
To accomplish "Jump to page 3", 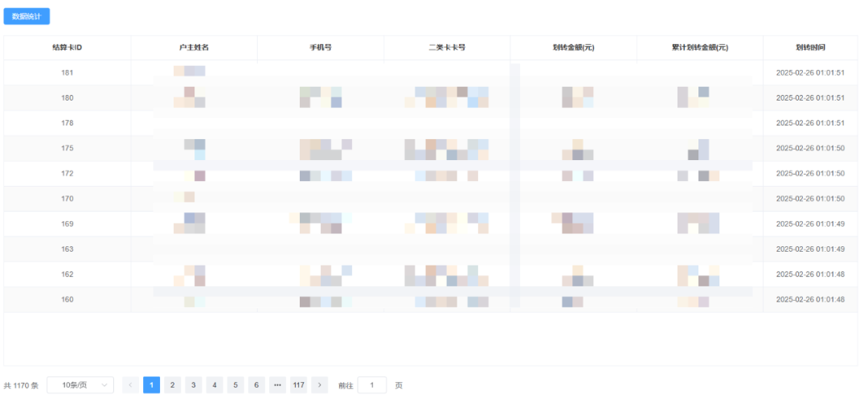I will [194, 385].
